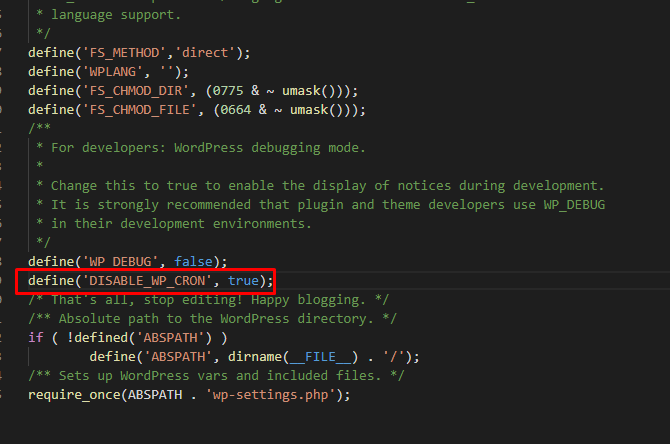
Task: Click the 'language support.' comment line
Action: tap(109, 15)
